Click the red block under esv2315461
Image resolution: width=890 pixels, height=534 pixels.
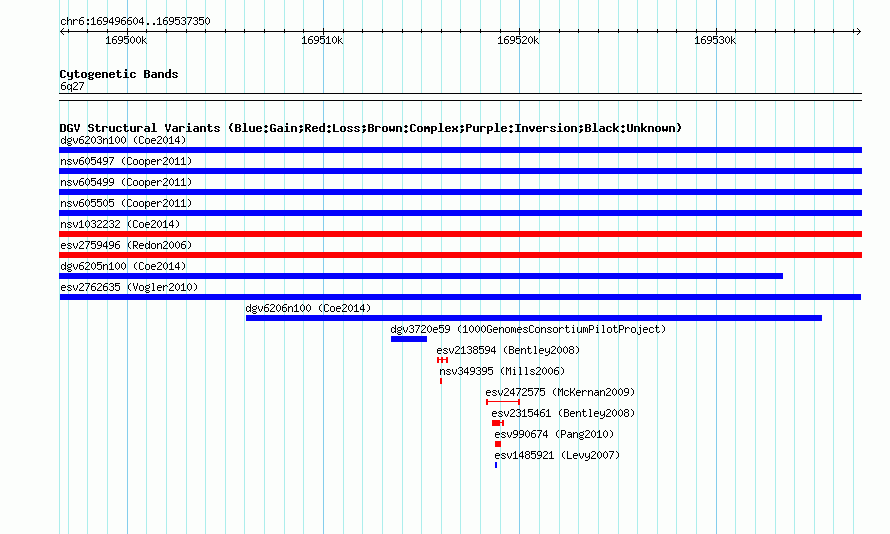pyautogui.click(x=498, y=423)
